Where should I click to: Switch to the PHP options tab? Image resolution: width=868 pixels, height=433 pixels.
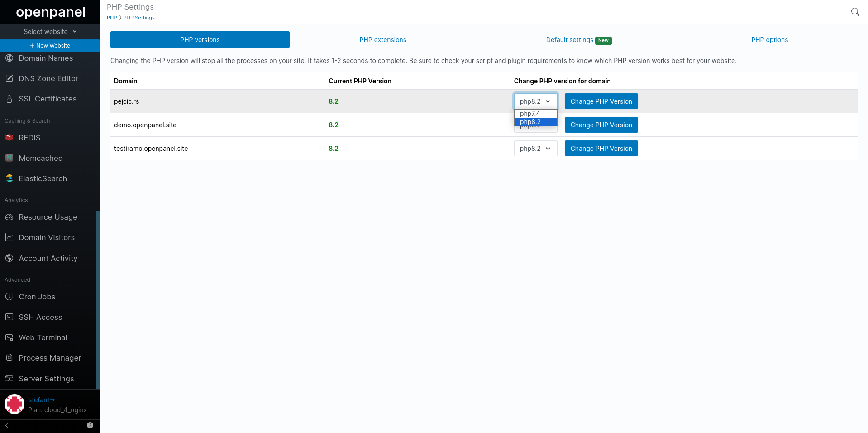coord(769,40)
